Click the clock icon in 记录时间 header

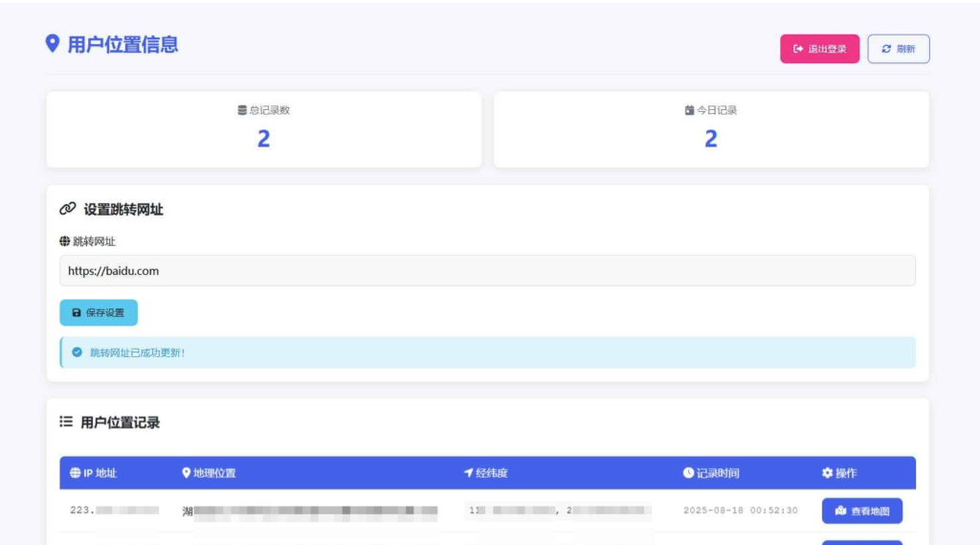688,473
